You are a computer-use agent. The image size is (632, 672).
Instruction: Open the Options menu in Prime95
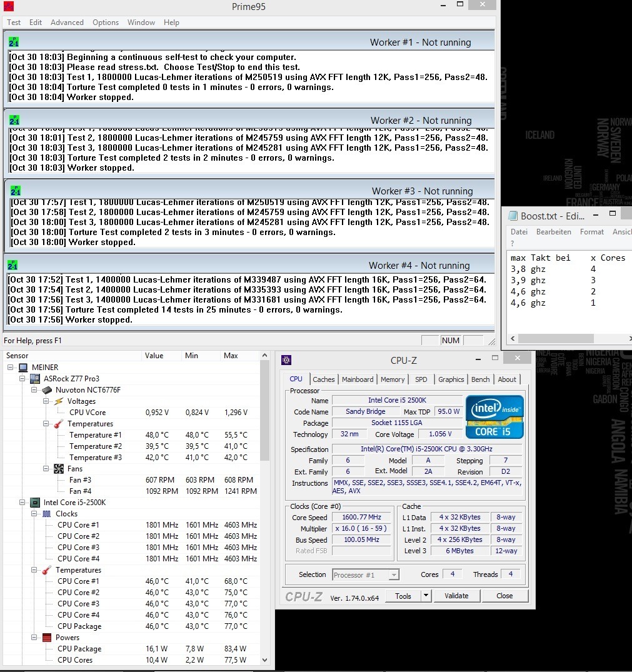[x=106, y=23]
